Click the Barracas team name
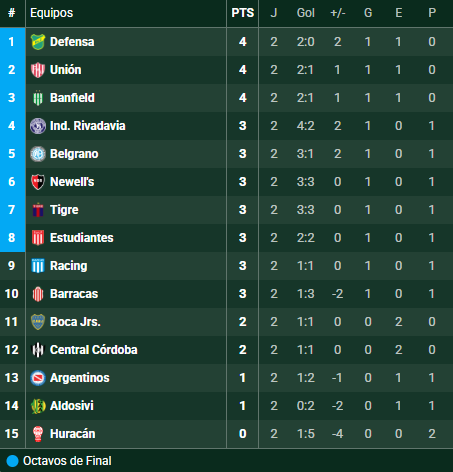Screen dimensions: 453x472 74,294
